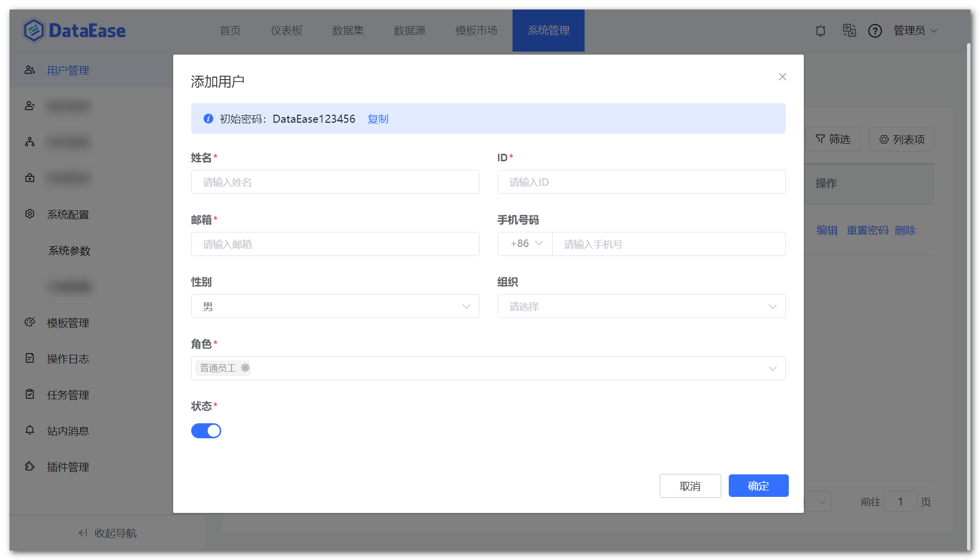Open the +86 country code dropdown
Viewport: 980px width, 560px height.
coord(525,244)
